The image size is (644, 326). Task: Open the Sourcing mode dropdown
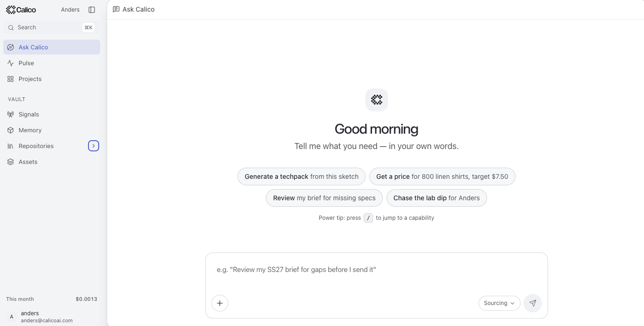(x=500, y=303)
